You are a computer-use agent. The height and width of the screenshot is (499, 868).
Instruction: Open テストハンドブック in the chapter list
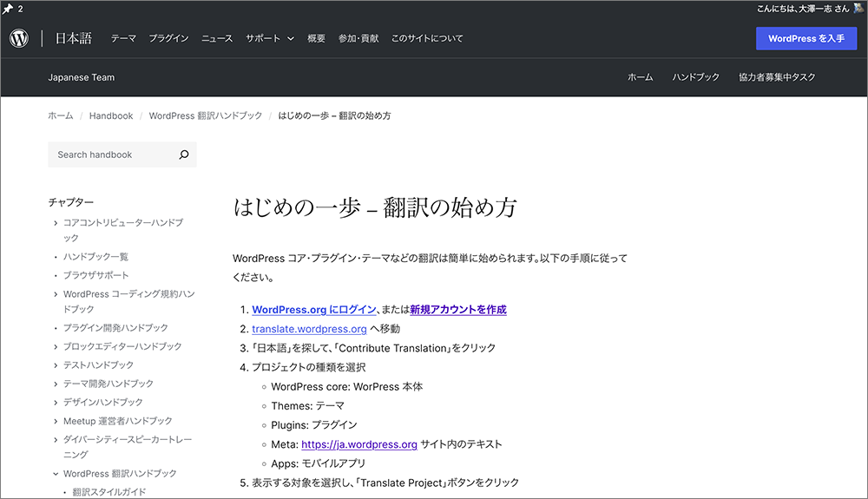[99, 365]
